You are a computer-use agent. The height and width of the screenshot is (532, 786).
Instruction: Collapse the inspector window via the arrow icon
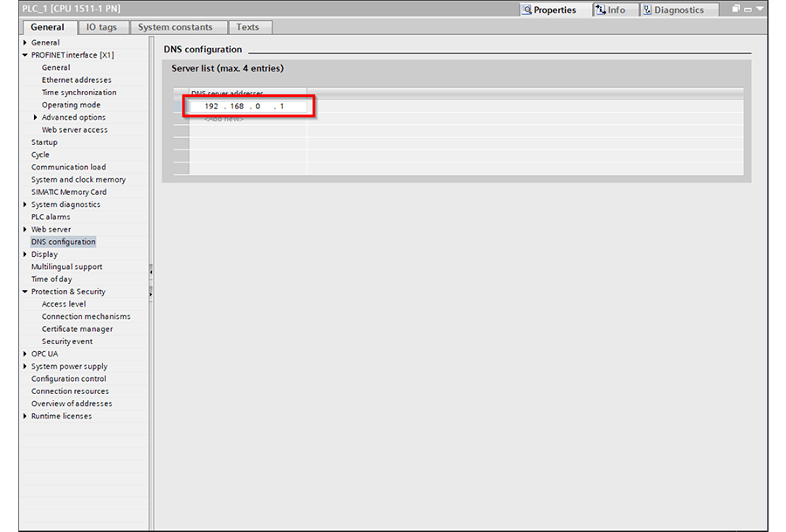(760, 9)
